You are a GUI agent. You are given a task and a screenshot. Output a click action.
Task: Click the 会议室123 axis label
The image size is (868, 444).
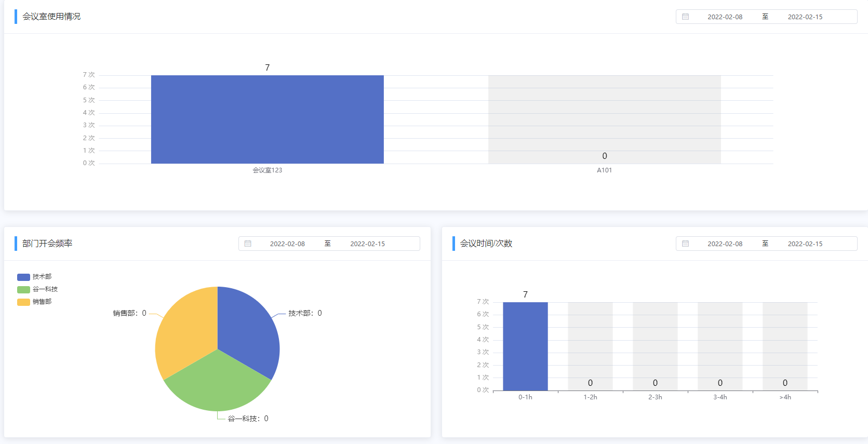pyautogui.click(x=268, y=170)
